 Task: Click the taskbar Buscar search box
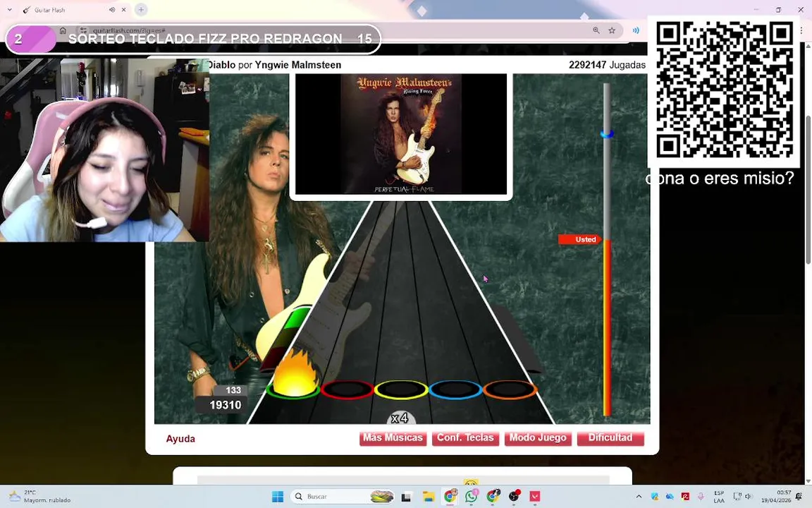(343, 497)
